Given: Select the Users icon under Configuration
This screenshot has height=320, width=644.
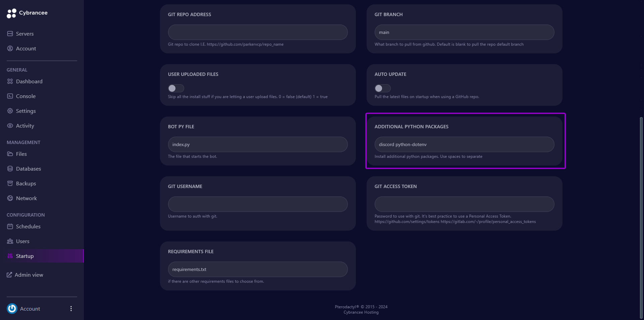Looking at the screenshot, I should click(10, 241).
